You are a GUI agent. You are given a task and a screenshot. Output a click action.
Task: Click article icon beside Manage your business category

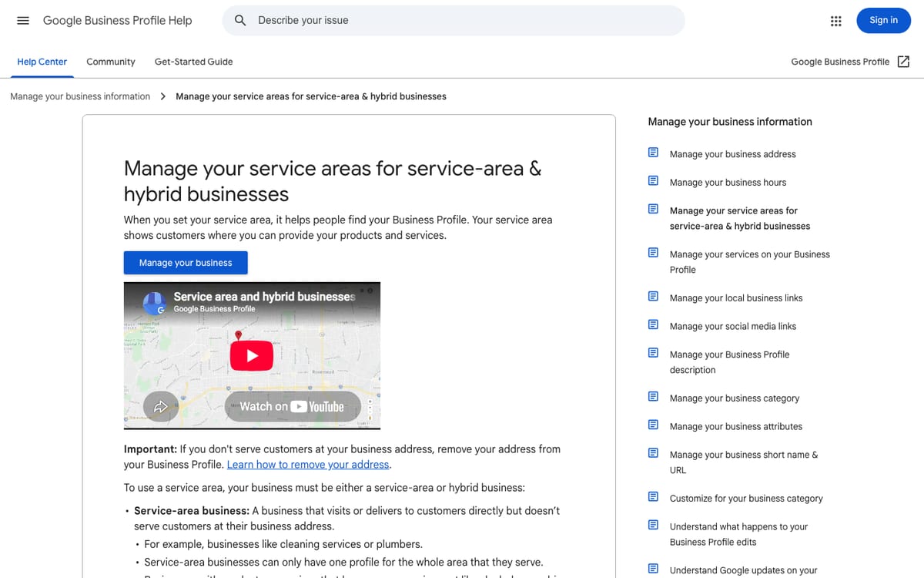tap(653, 397)
